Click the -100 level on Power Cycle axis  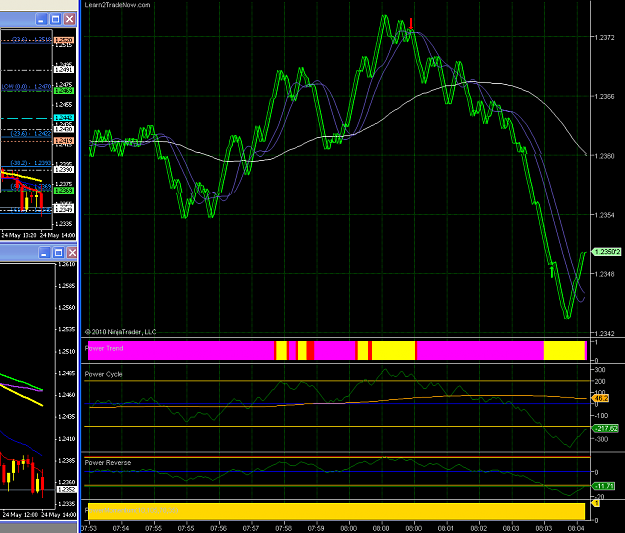601,415
